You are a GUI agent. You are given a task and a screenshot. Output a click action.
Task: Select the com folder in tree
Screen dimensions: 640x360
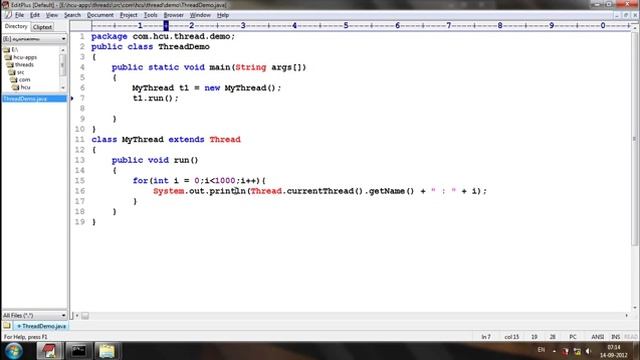pos(24,80)
